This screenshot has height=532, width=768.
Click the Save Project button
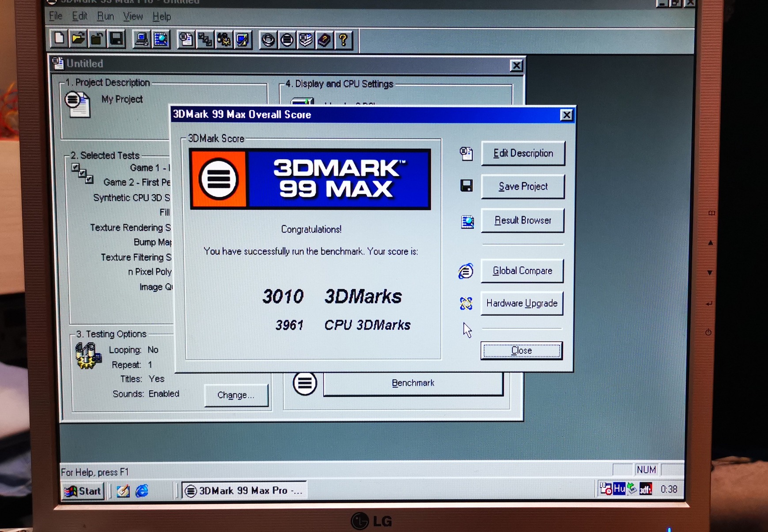click(x=523, y=187)
